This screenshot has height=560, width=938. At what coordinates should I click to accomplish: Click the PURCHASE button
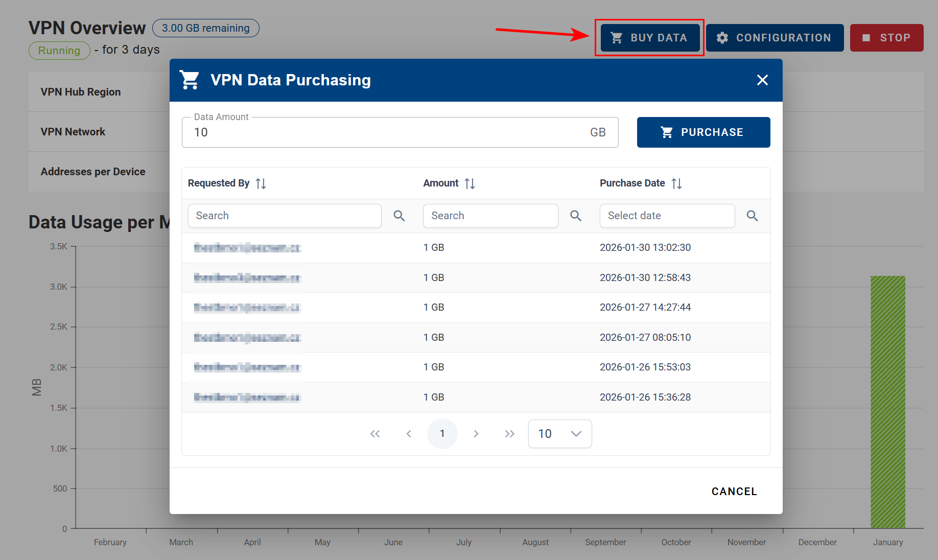pyautogui.click(x=703, y=132)
